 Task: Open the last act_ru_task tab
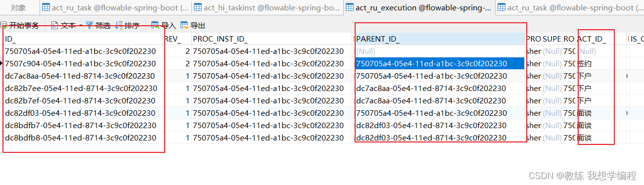(570, 7)
